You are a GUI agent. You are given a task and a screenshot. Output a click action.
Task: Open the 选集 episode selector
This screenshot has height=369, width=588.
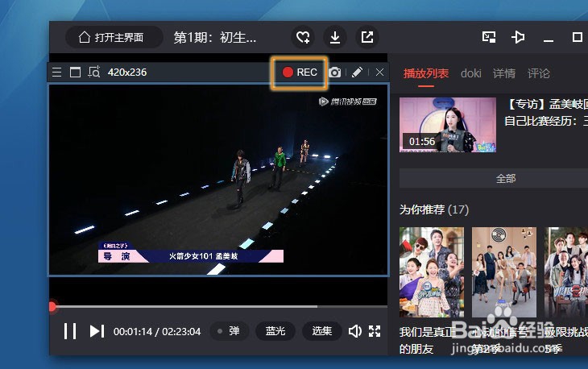pyautogui.click(x=321, y=331)
